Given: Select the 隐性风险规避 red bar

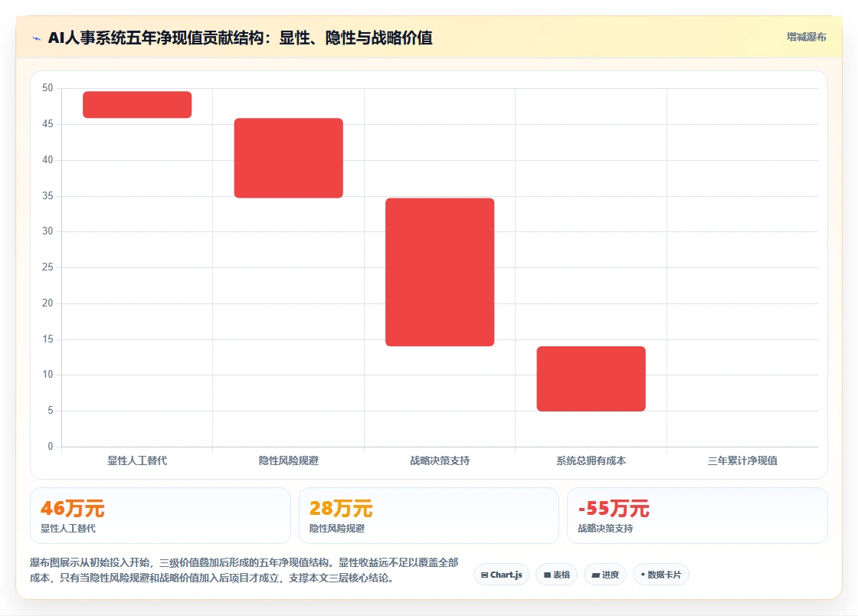Looking at the screenshot, I should pos(288,158).
